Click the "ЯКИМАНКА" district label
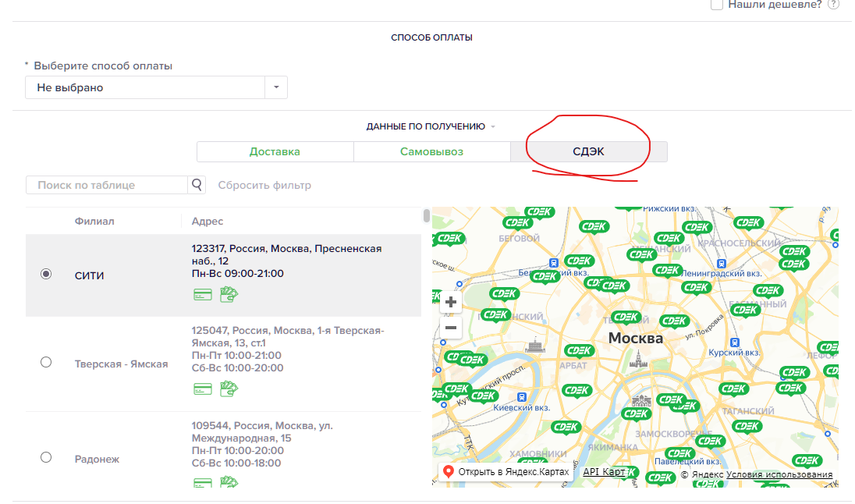The width and height of the screenshot is (855, 504). tap(613, 447)
